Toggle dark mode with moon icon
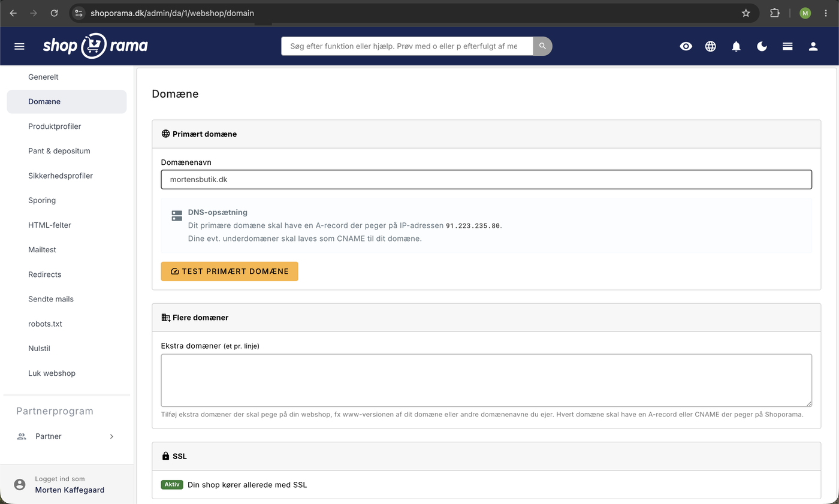 pos(762,46)
